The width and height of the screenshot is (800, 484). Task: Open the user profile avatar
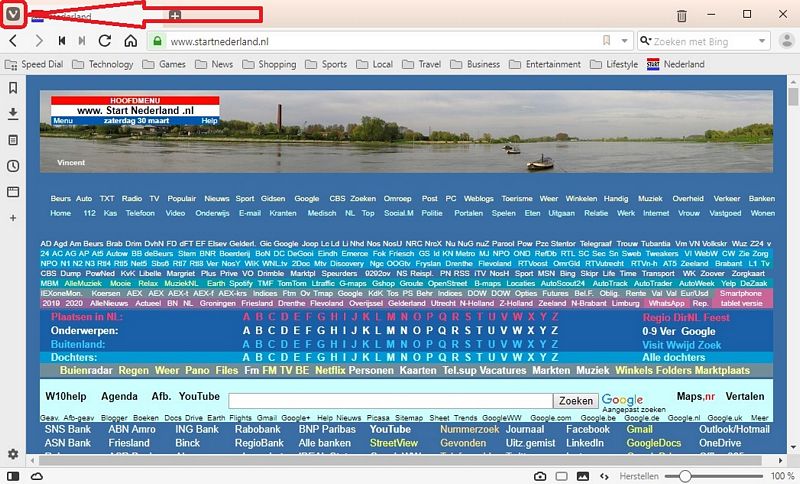tap(787, 41)
